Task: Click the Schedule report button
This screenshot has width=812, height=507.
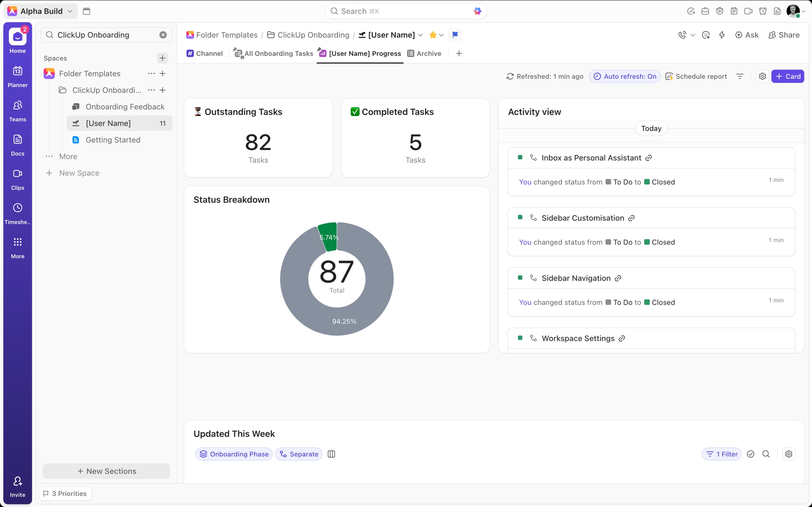Action: click(696, 77)
